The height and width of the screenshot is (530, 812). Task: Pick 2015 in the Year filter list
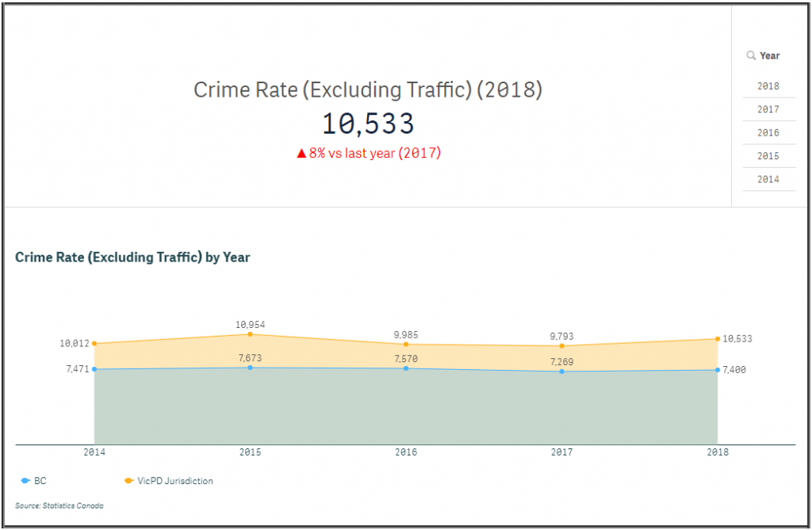[768, 156]
